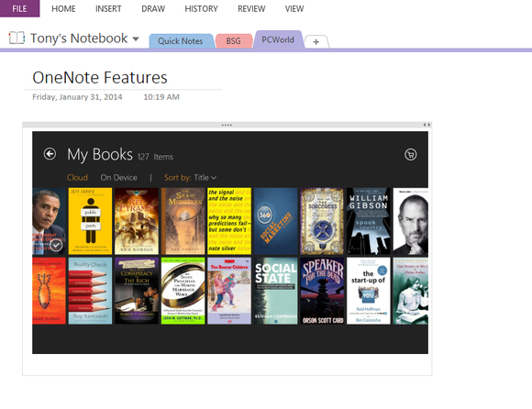The height and width of the screenshot is (409, 532).
Task: Click the checkmark on the Obama book
Action: tap(56, 245)
